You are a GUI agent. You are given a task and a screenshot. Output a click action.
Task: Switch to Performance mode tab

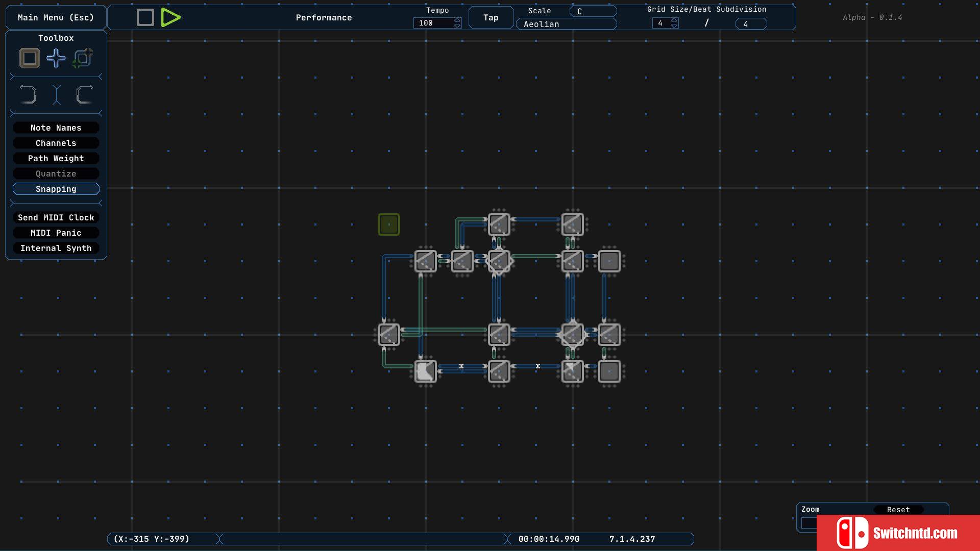pos(324,17)
